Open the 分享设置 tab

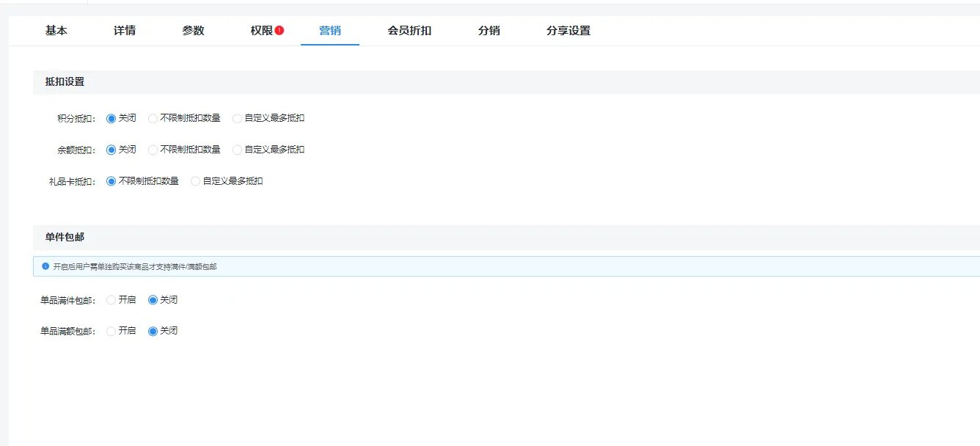568,31
